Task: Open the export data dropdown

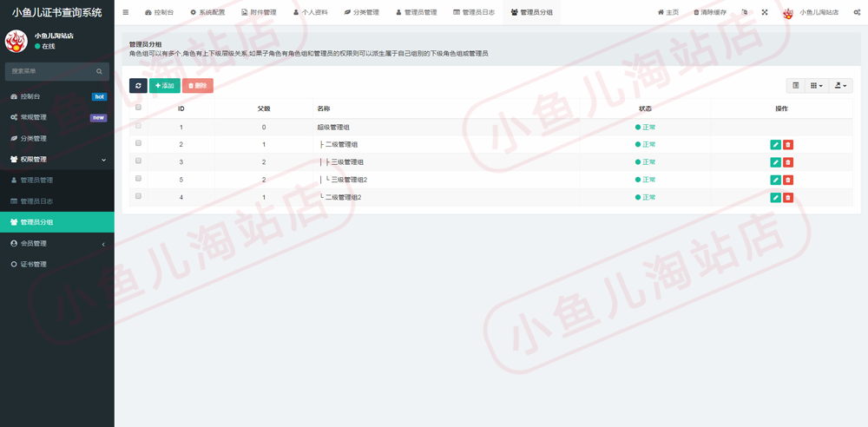Action: click(x=841, y=85)
